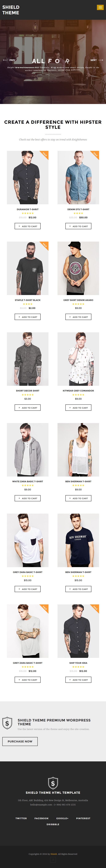
Task: Open the yellow hamburger menu
Action: (x=100, y=7)
